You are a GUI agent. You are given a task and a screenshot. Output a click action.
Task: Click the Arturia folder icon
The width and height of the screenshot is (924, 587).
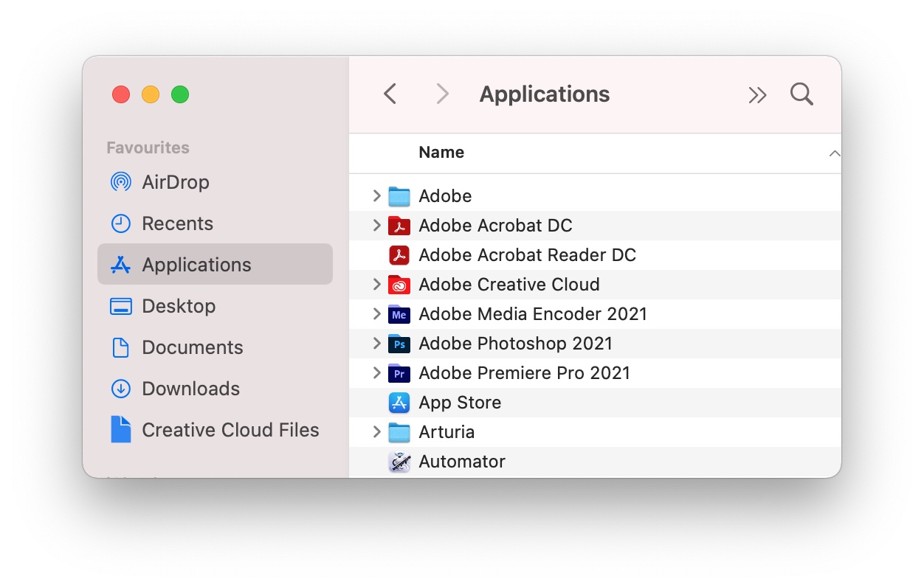[x=399, y=432]
